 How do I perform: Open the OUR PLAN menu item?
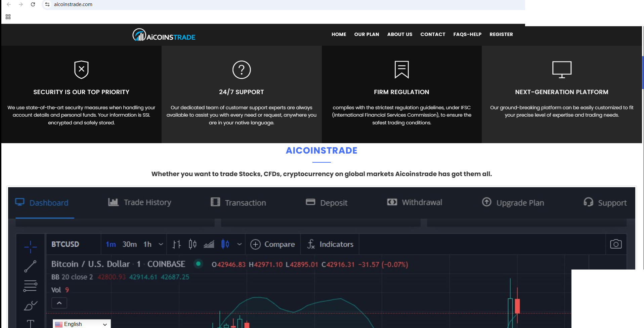click(367, 34)
